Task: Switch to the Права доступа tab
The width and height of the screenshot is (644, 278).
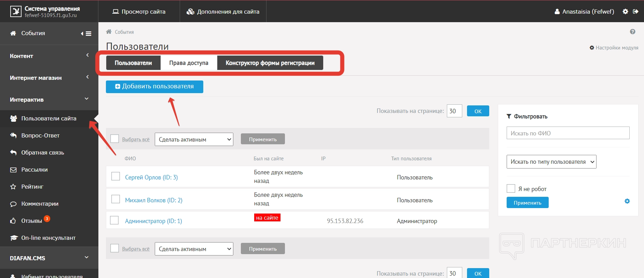Action: [x=189, y=63]
